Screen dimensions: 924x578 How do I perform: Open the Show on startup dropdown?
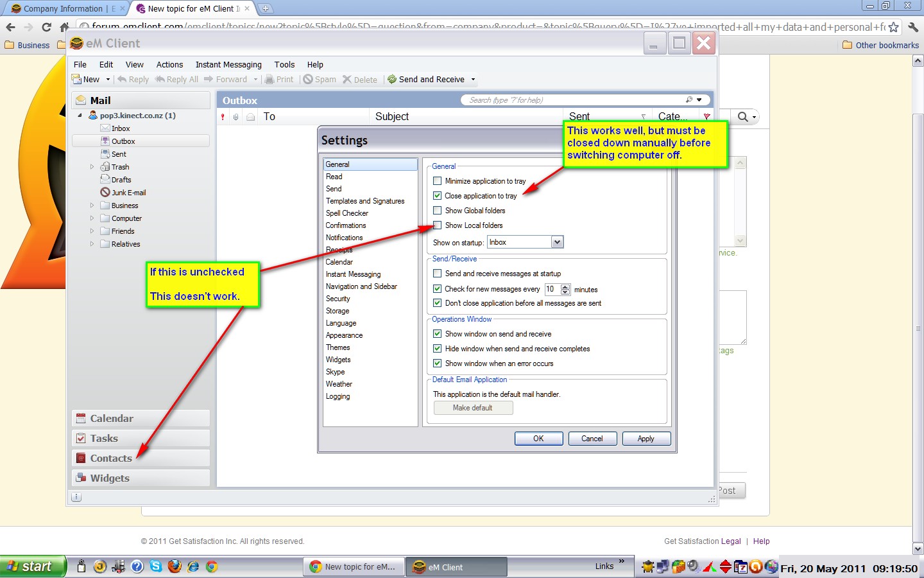[x=557, y=242]
